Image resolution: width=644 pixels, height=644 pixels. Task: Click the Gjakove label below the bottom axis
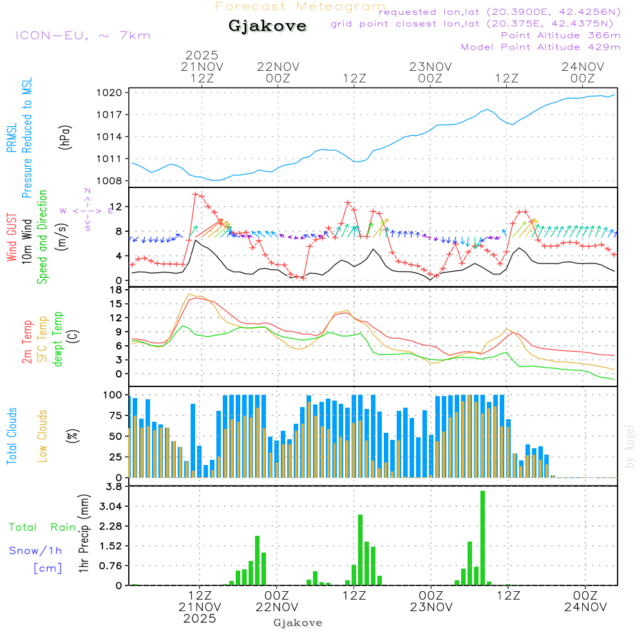pos(298,623)
